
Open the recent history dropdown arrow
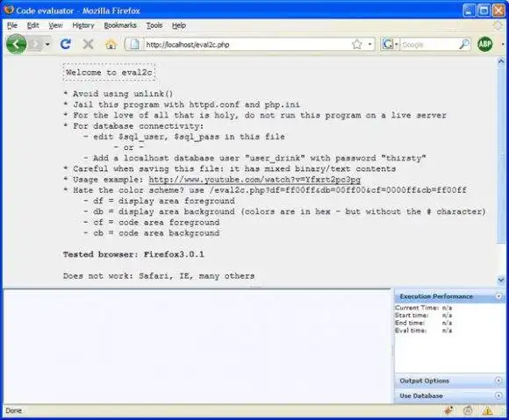47,44
